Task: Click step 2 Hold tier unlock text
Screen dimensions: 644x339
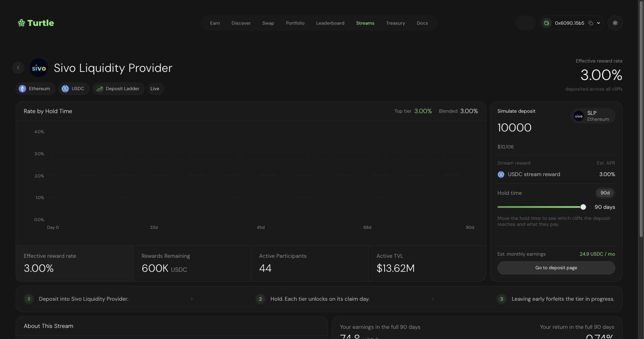Action: point(320,299)
